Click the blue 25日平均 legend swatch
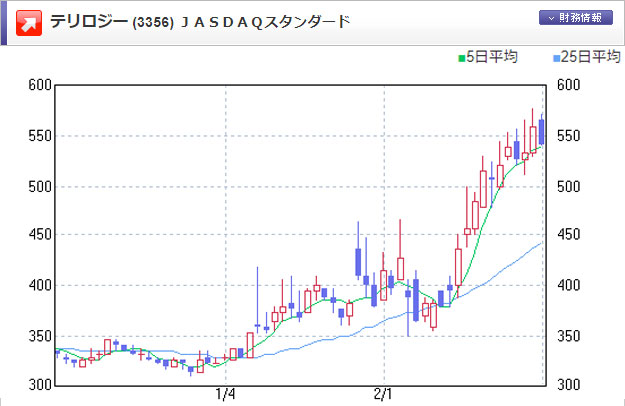Image resolution: width=625 pixels, height=406 pixels. 556,59
